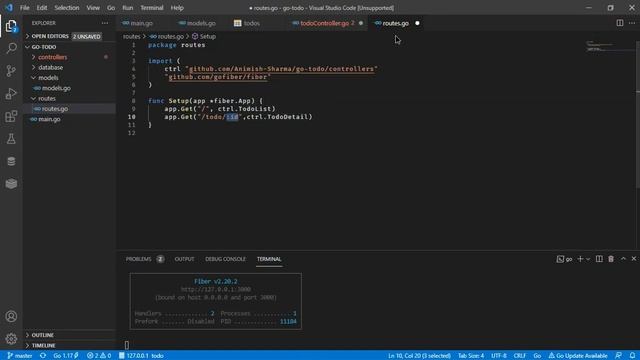
Task: Open the Accounts icon
Action: point(11,316)
